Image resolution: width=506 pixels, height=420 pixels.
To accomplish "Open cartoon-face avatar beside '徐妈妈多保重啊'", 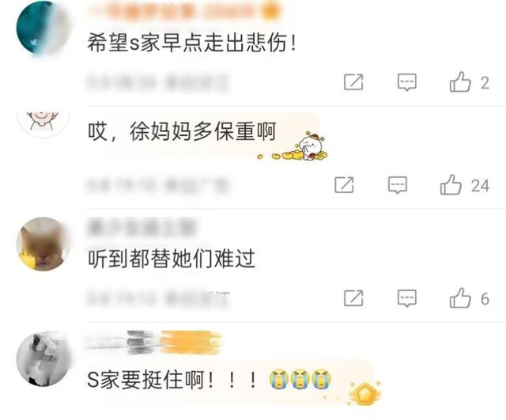I will pyautogui.click(x=43, y=124).
